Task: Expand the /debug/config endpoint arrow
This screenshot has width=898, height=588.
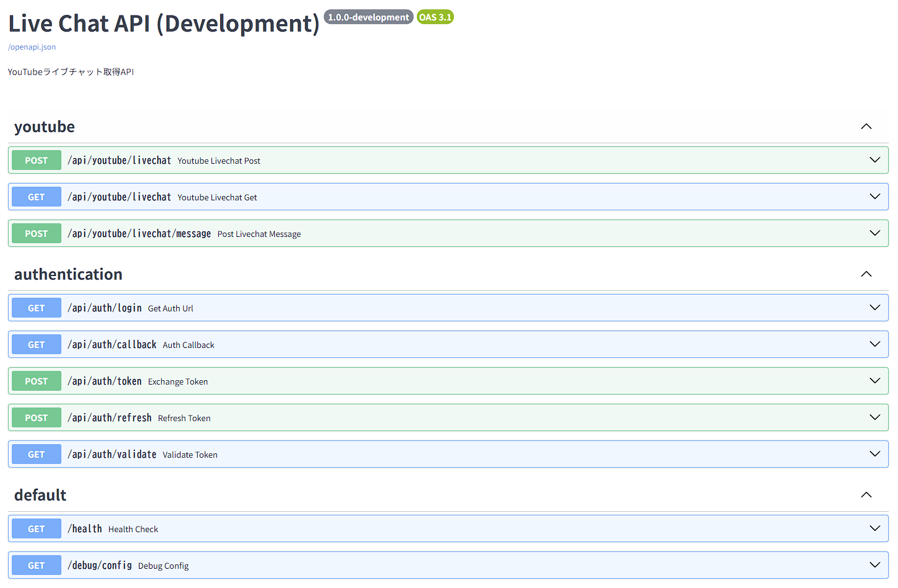Action: (x=875, y=565)
